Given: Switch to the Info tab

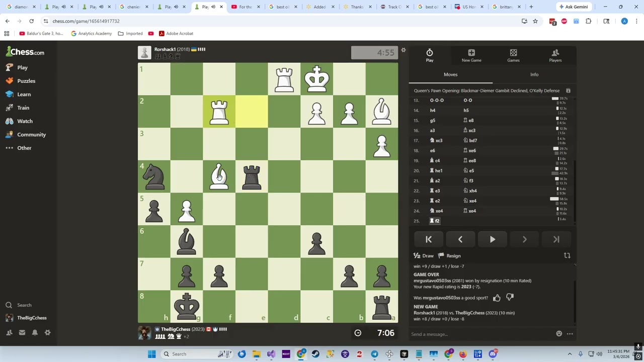Looking at the screenshot, I should point(534,74).
